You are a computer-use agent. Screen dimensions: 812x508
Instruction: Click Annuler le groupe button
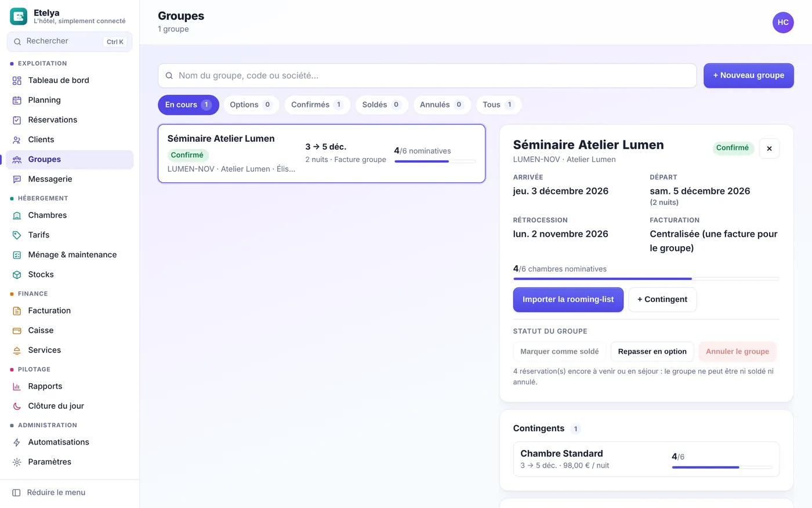(x=737, y=352)
